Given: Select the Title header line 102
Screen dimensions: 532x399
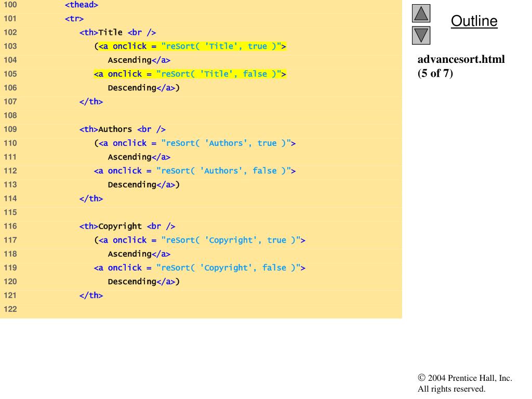Looking at the screenshot, I should click(118, 33).
